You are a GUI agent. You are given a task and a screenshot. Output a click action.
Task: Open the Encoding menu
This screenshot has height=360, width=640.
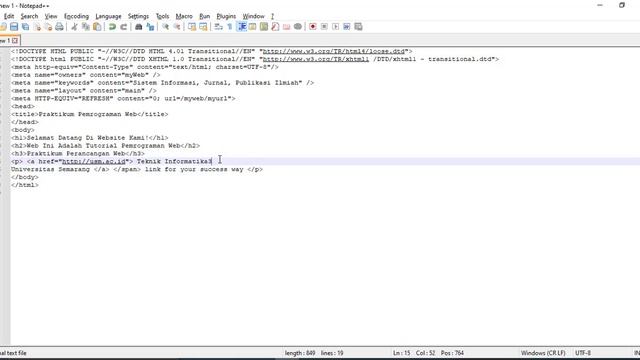tap(76, 16)
